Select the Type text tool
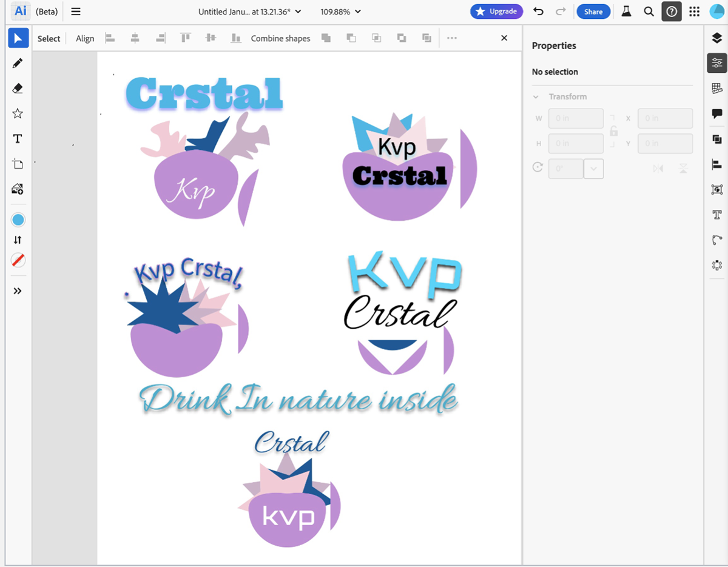This screenshot has height=567, width=728. tap(18, 139)
